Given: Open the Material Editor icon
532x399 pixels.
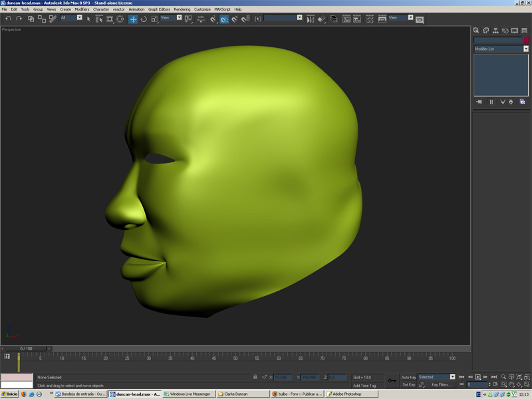Looking at the screenshot, I should 370,19.
